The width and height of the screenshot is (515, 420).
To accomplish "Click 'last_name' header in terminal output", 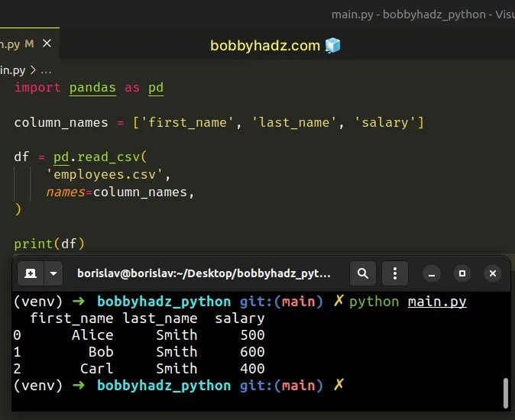I will 160,318.
